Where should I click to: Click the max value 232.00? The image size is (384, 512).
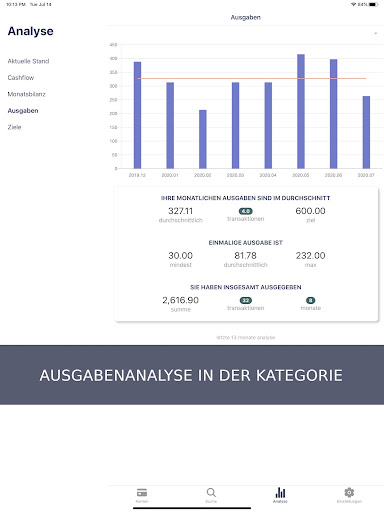[310, 255]
